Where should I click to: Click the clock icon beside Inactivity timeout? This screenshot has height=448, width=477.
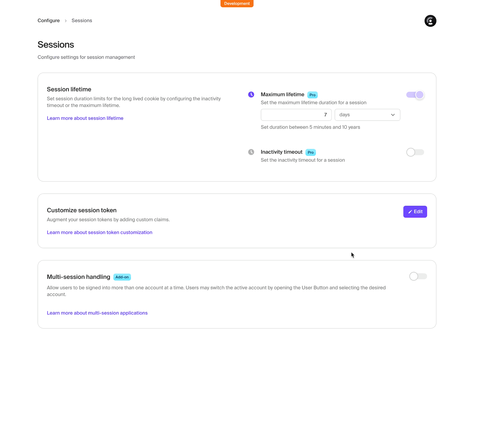(x=251, y=152)
